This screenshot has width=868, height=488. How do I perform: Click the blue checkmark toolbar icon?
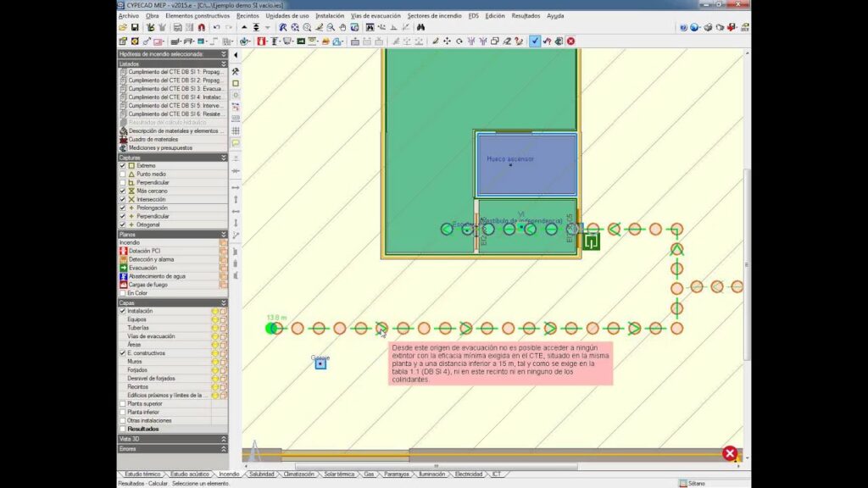(x=535, y=41)
